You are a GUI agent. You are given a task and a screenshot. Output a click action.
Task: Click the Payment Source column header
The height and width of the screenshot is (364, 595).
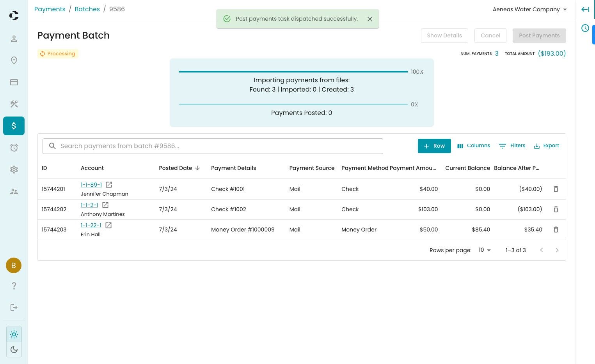point(312,168)
